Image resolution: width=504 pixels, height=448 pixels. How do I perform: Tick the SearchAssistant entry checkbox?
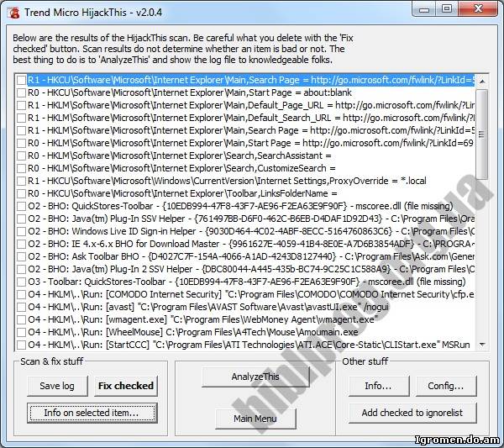21,156
